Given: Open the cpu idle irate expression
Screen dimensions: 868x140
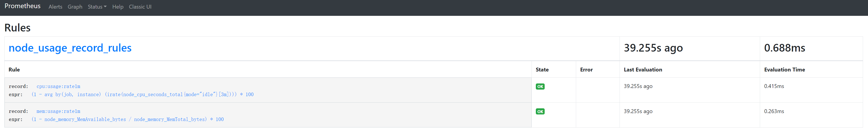Looking at the screenshot, I should click(x=143, y=95).
